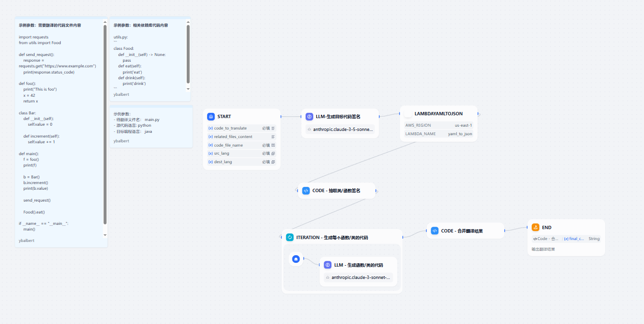Viewport: 644px width, 324px height.
Task: Click the variable icon before final_c... in END
Action: 566,239
